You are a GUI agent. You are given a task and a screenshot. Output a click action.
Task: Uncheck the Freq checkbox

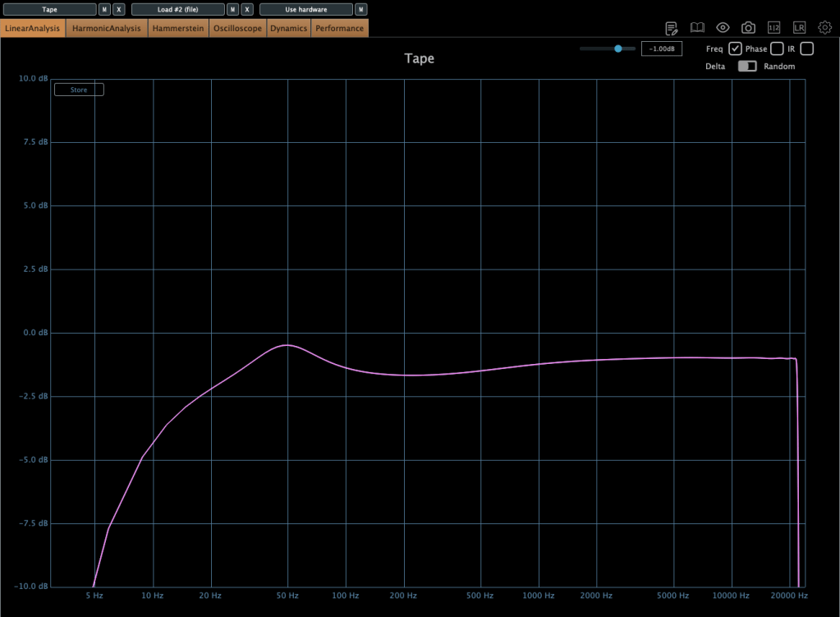(736, 49)
